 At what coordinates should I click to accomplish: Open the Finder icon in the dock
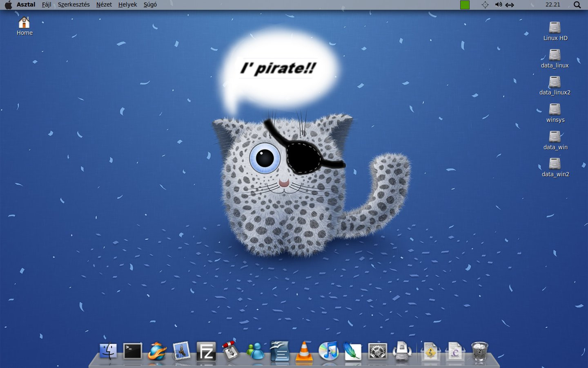point(108,351)
